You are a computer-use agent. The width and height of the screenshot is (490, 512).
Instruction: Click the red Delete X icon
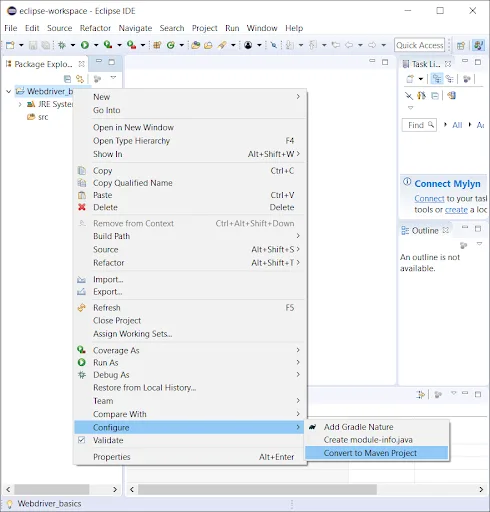(x=82, y=207)
